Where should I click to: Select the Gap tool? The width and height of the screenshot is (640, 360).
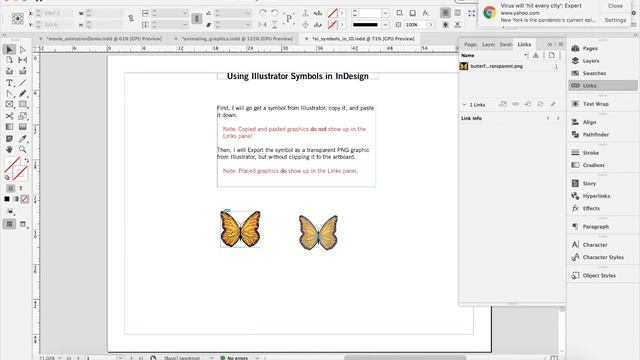pyautogui.click(x=23, y=60)
